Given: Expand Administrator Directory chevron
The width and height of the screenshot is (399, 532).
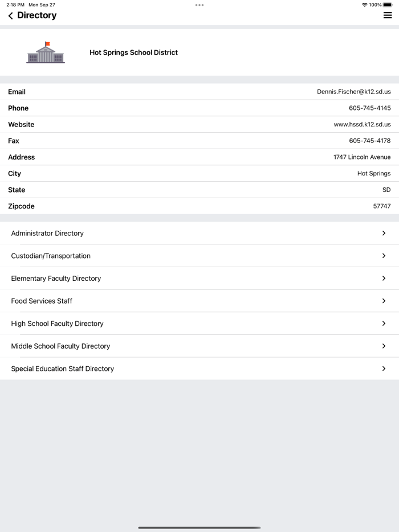Looking at the screenshot, I should [x=384, y=233].
